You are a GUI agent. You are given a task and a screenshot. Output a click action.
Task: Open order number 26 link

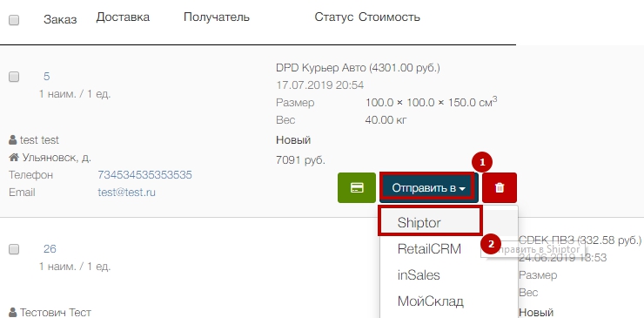point(50,249)
